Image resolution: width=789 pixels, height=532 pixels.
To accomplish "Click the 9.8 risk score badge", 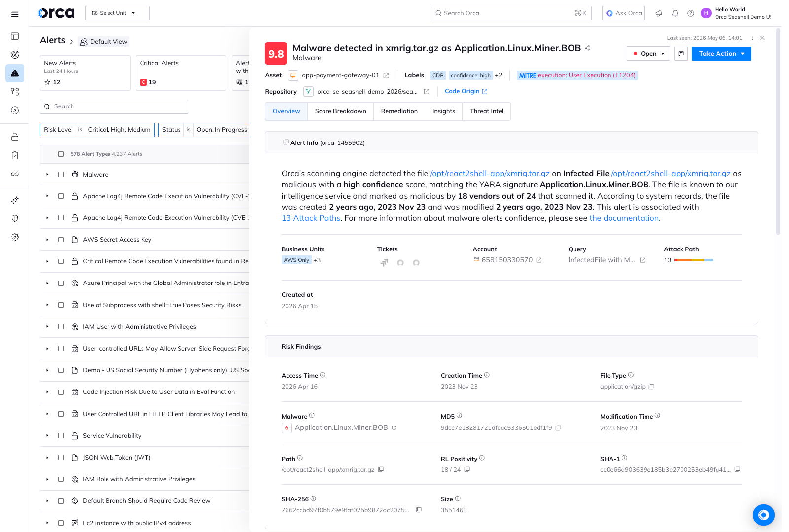I will (x=276, y=54).
